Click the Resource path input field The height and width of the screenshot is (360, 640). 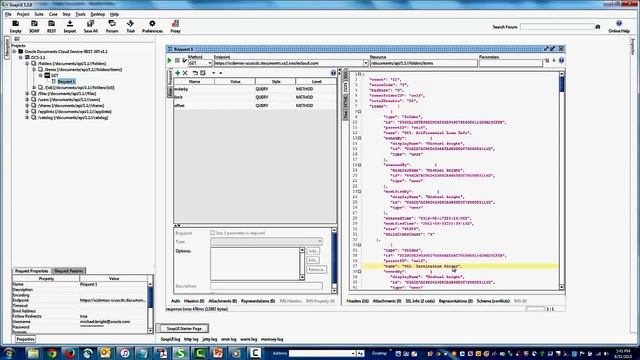[423, 63]
